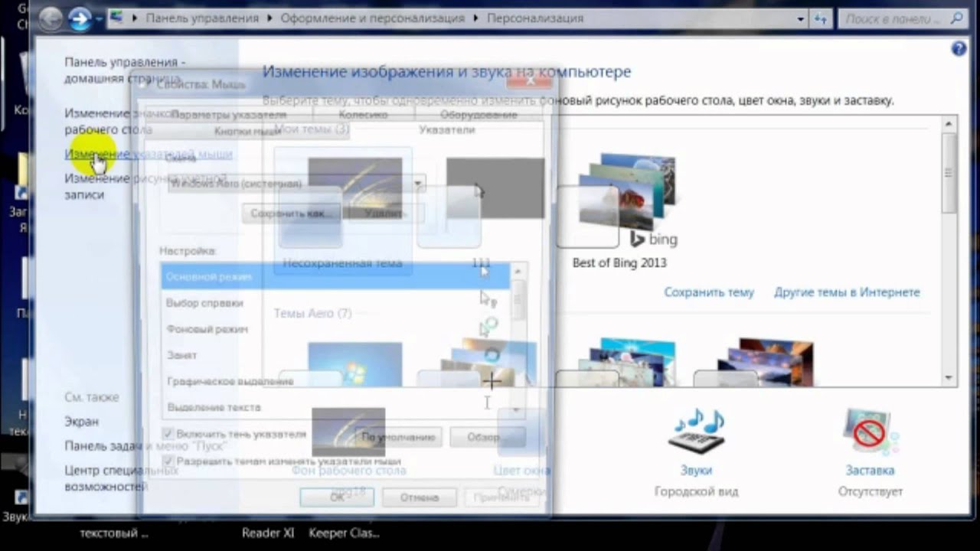Open Изменение рисунка учетной записи link
The image size is (980, 551).
click(x=145, y=186)
